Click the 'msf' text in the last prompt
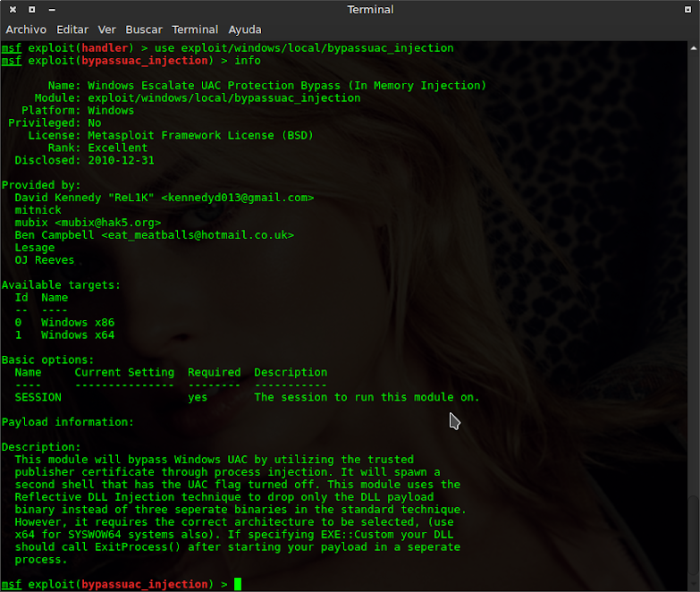 (x=11, y=584)
